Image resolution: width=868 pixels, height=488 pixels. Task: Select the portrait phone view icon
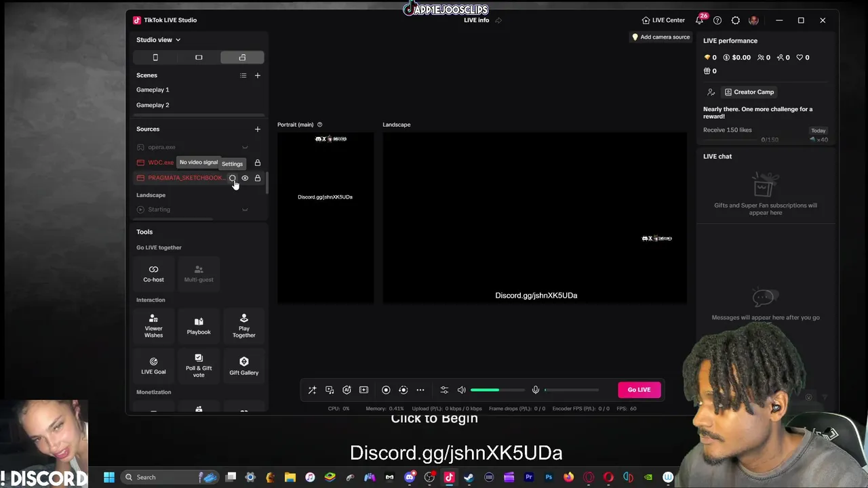(155, 58)
